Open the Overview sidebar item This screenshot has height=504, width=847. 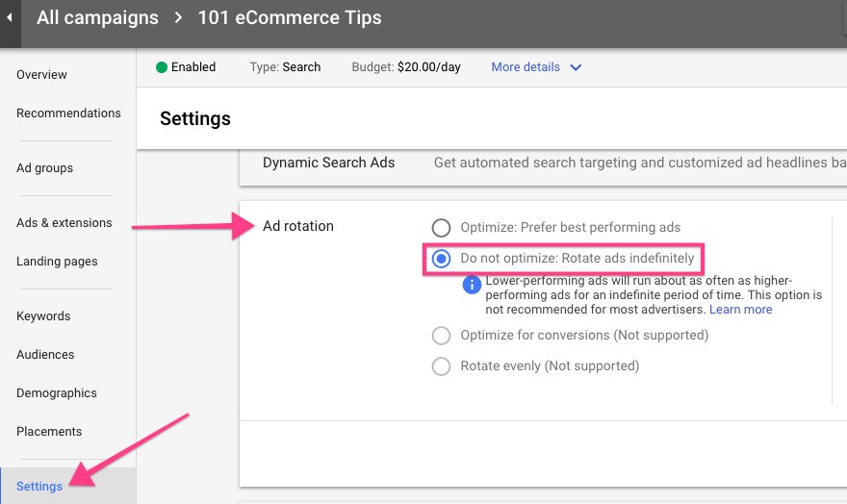click(x=41, y=74)
